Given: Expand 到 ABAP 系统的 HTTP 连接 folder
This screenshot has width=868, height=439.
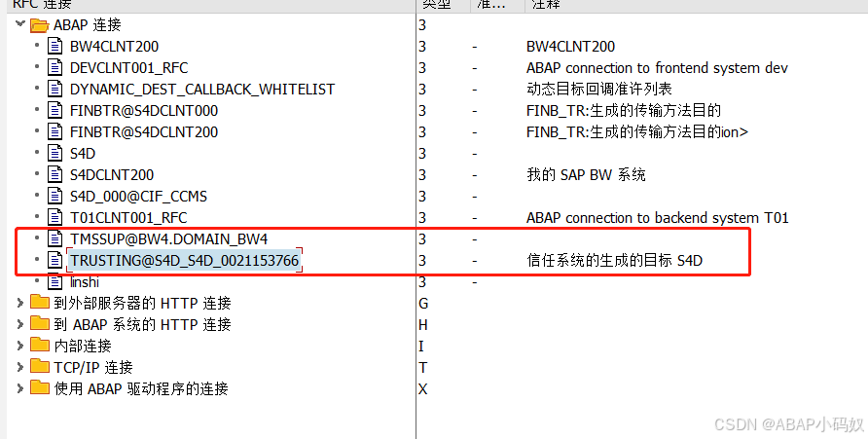Looking at the screenshot, I should point(19,324).
